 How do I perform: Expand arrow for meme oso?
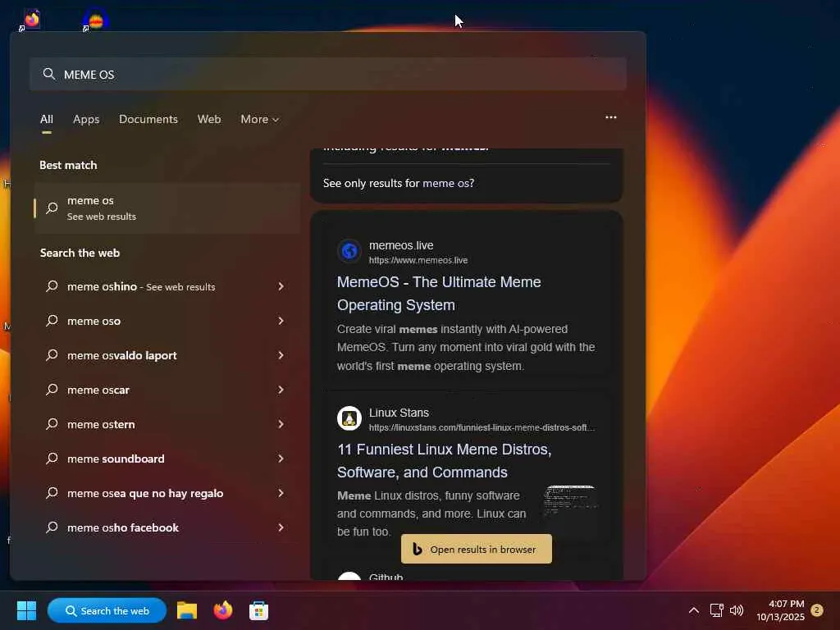point(281,321)
